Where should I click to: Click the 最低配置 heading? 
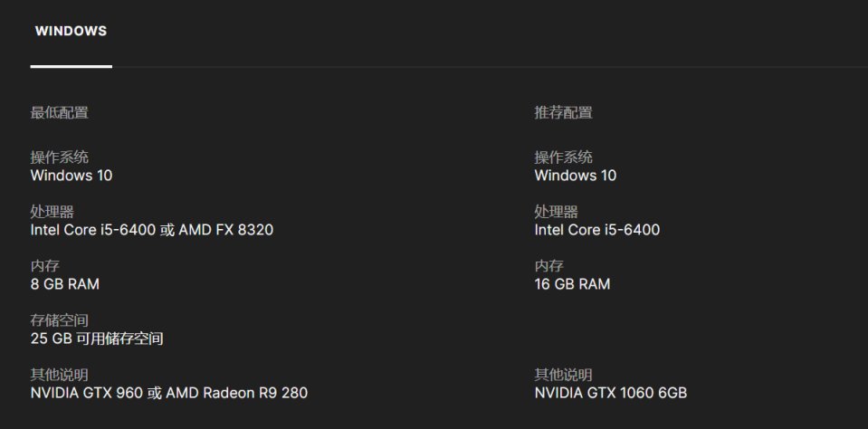pos(59,113)
